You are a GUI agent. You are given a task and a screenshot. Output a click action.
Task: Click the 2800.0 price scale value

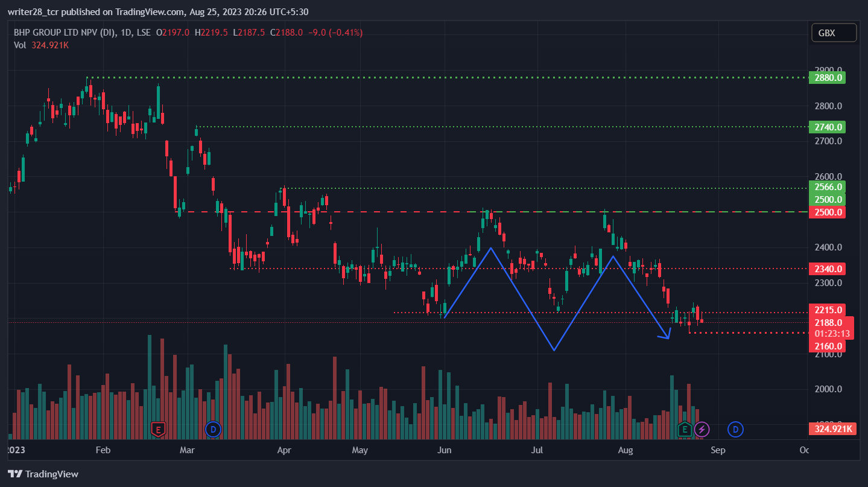pyautogui.click(x=828, y=106)
